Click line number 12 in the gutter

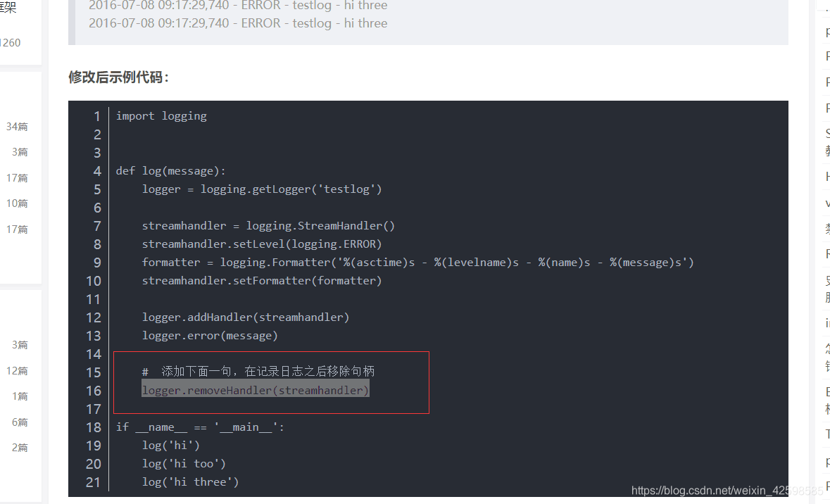coord(93,317)
